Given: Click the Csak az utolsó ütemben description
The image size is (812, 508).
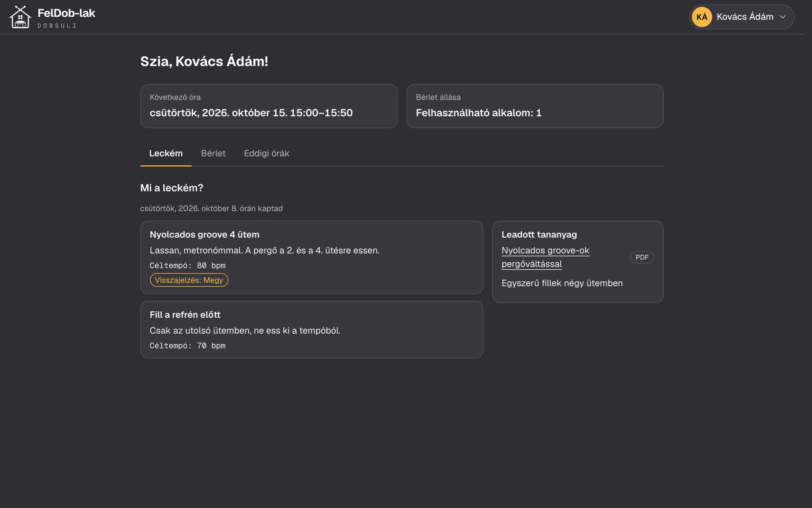Looking at the screenshot, I should 245,330.
